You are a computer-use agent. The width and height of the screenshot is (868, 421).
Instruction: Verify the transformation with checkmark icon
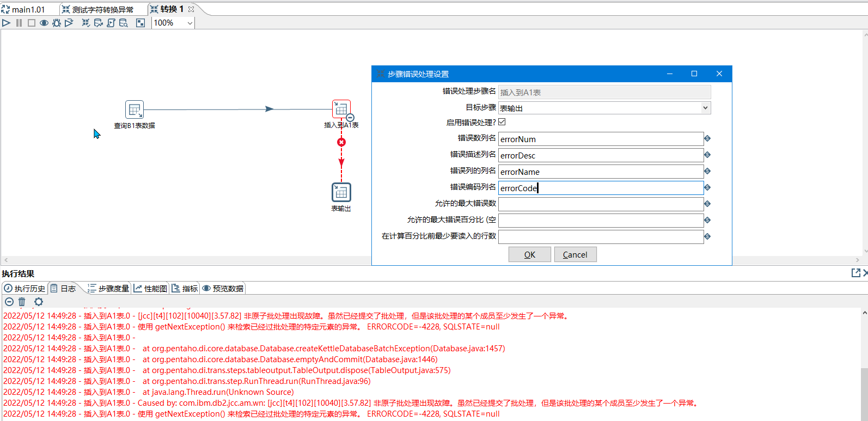(86, 23)
